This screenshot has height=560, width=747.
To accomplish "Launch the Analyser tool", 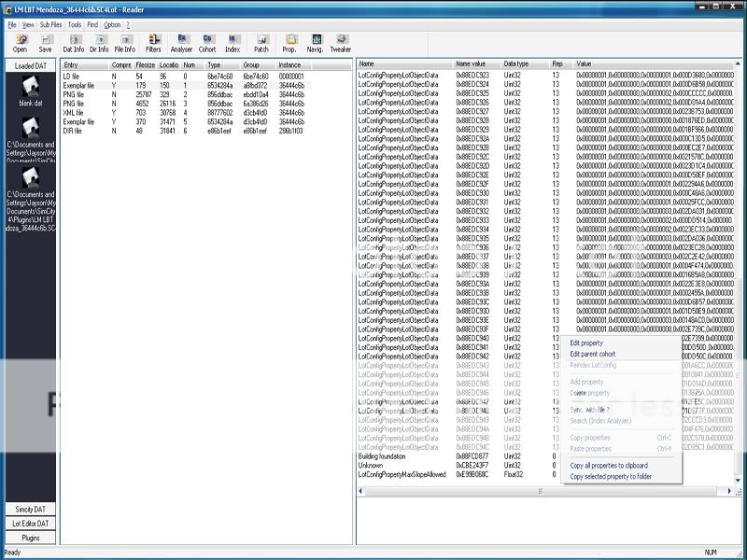I will (x=181, y=42).
